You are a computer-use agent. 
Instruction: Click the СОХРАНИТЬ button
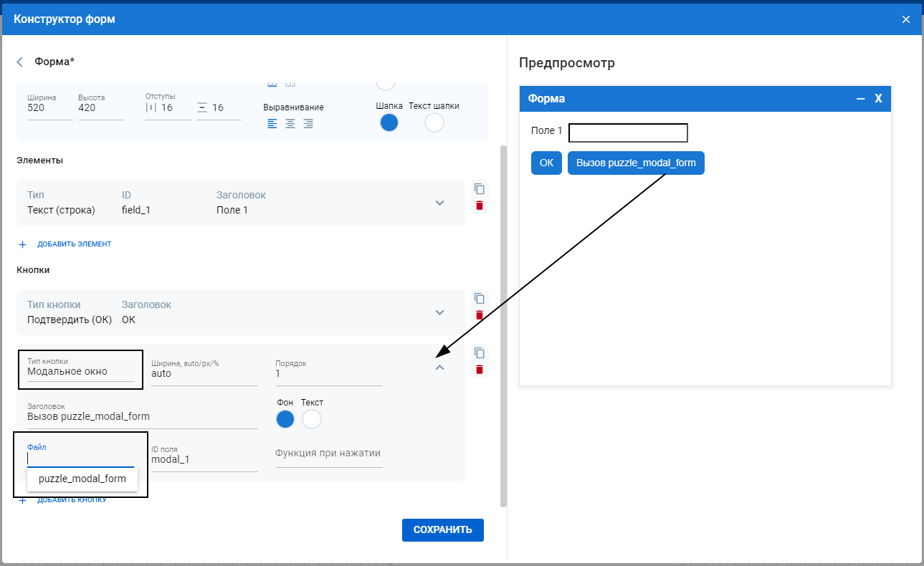click(x=442, y=530)
